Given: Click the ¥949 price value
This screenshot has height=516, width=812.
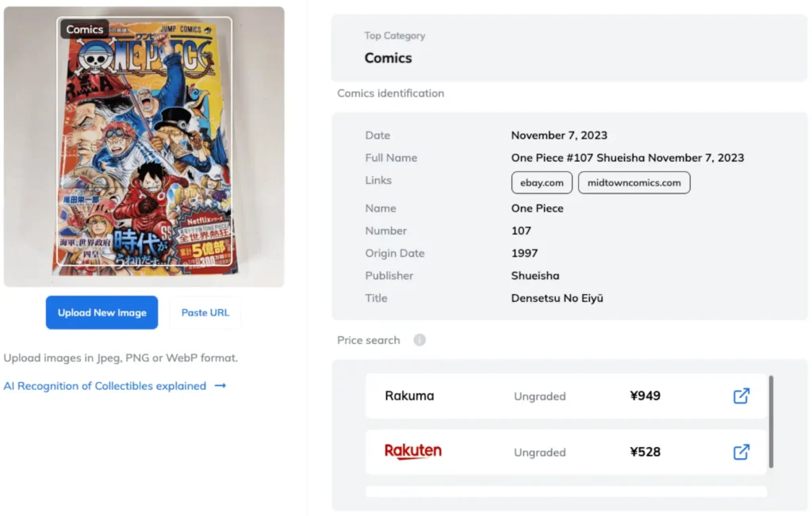Looking at the screenshot, I should (x=645, y=396).
